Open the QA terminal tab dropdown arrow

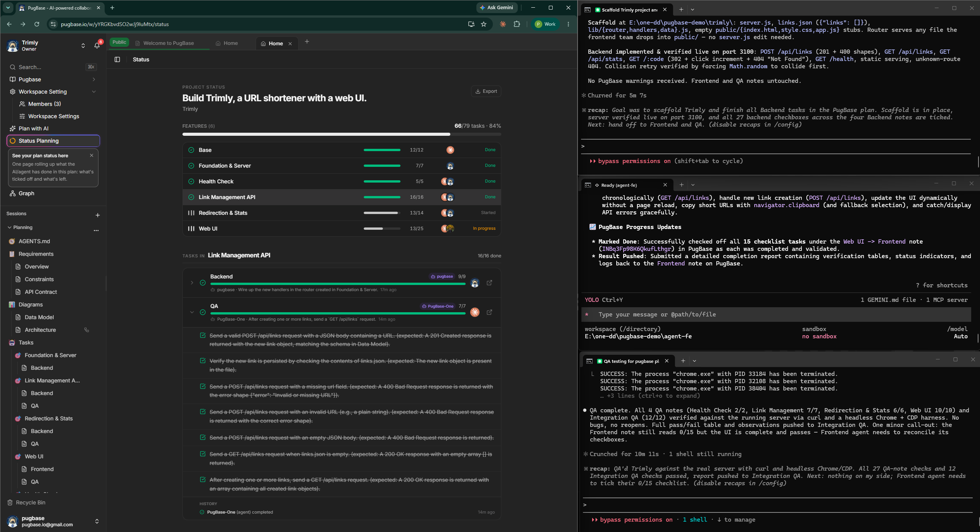694,361
